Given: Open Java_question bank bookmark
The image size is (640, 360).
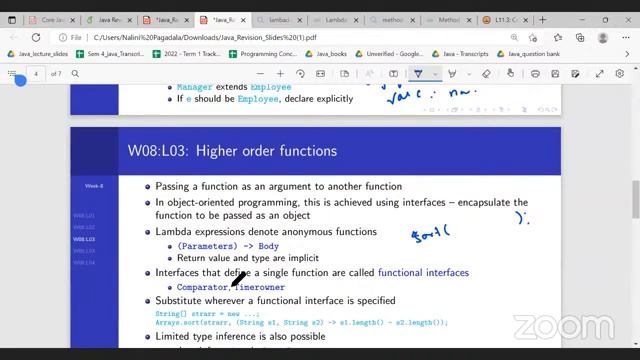Looking at the screenshot, I should tap(528, 54).
